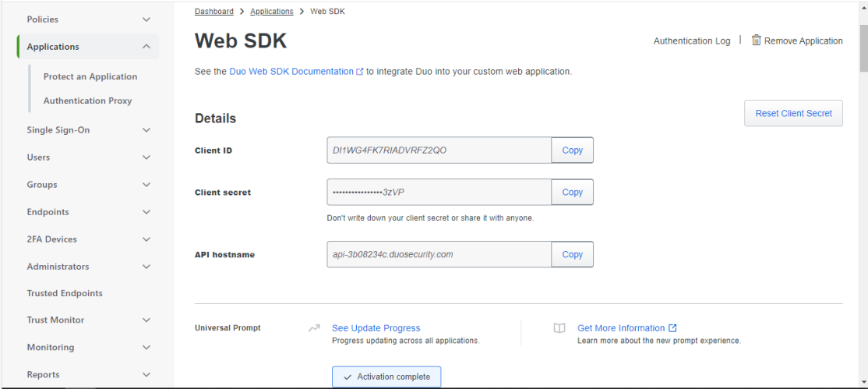The width and height of the screenshot is (868, 389).
Task: Open Reports in the sidebar
Action: pos(43,375)
